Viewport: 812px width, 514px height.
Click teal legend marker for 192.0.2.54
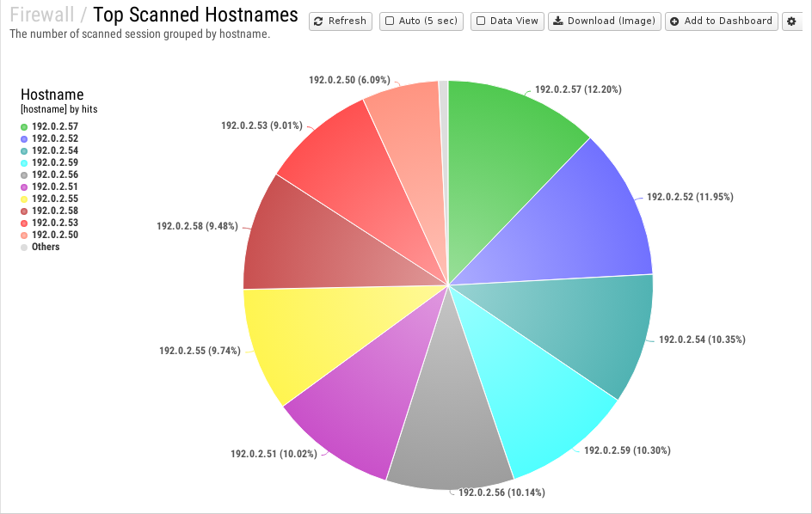pyautogui.click(x=25, y=150)
